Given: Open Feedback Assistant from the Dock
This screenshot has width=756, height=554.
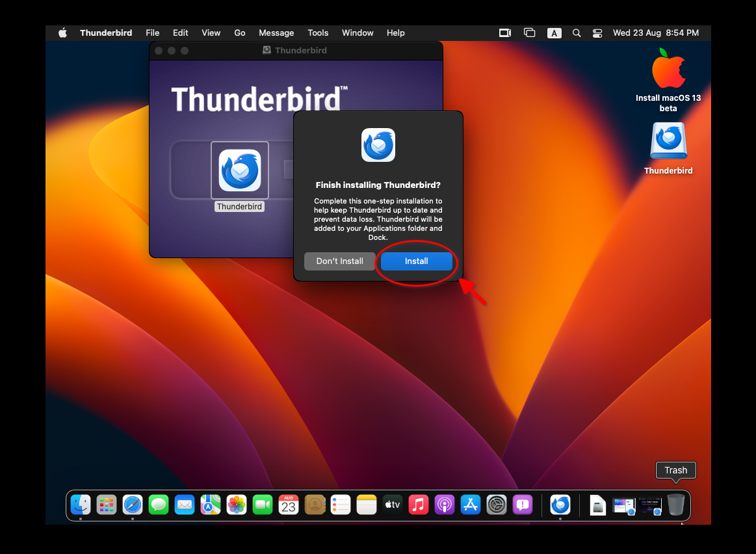Looking at the screenshot, I should point(523,505).
